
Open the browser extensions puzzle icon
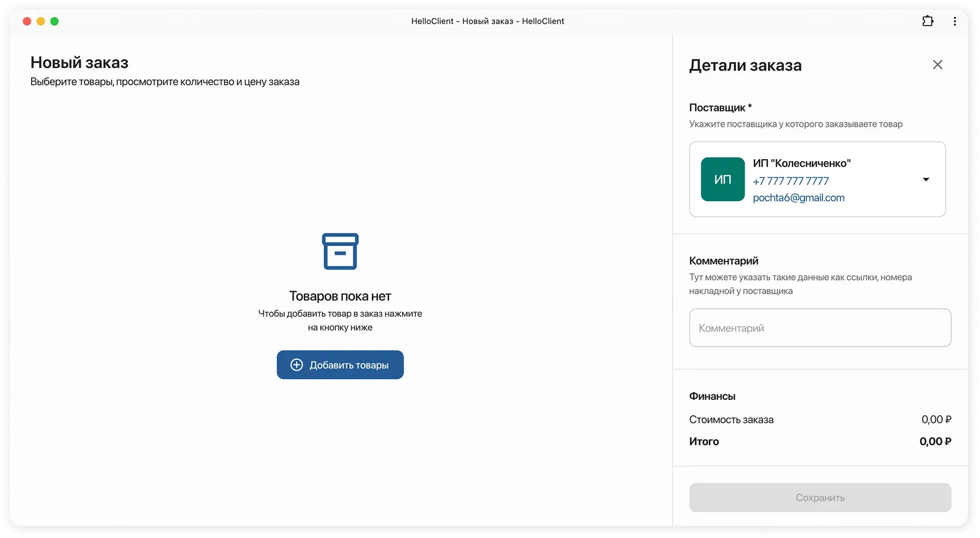click(928, 21)
